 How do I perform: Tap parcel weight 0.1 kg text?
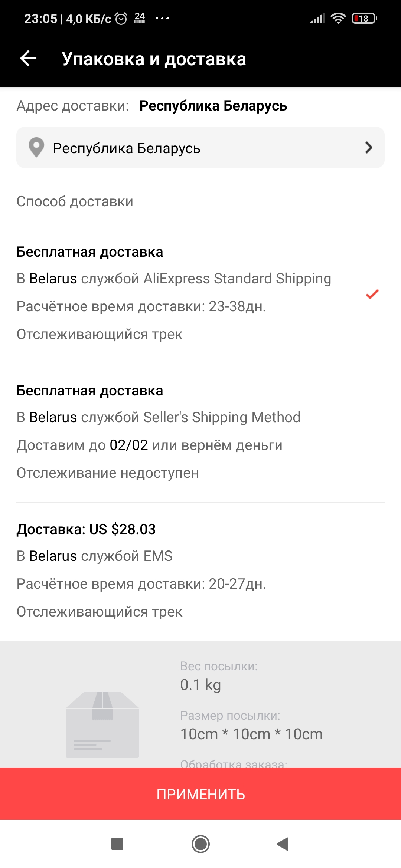click(200, 684)
